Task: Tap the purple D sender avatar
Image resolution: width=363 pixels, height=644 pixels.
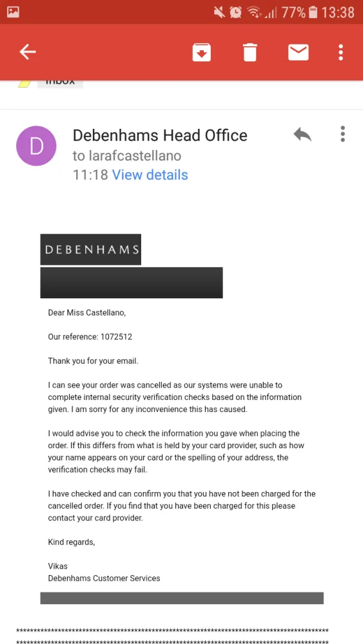Action: [36, 146]
